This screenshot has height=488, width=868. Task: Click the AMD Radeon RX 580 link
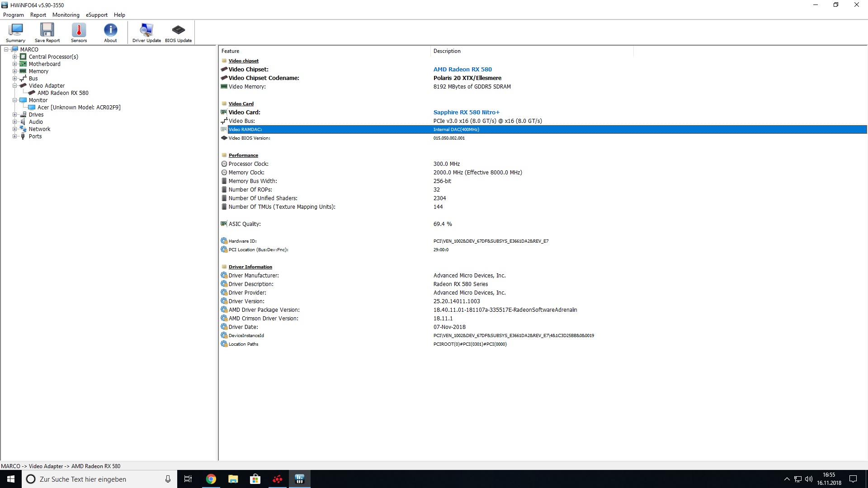462,70
